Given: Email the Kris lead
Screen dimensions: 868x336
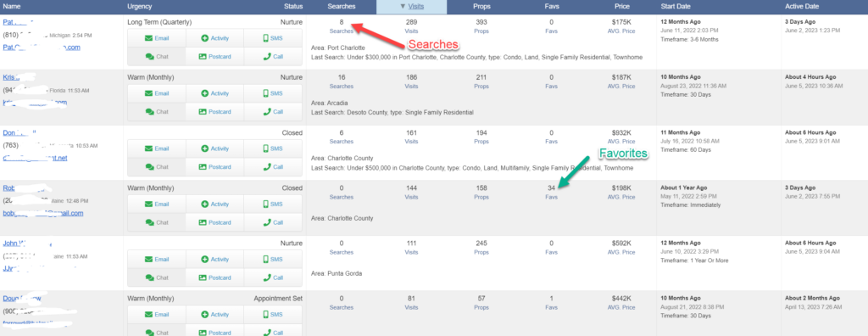Looking at the screenshot, I should 157,93.
